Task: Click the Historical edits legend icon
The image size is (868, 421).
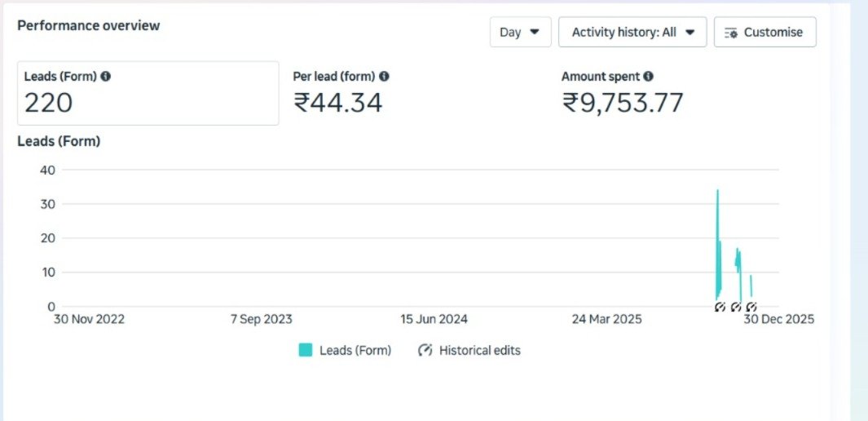Action: tap(425, 350)
